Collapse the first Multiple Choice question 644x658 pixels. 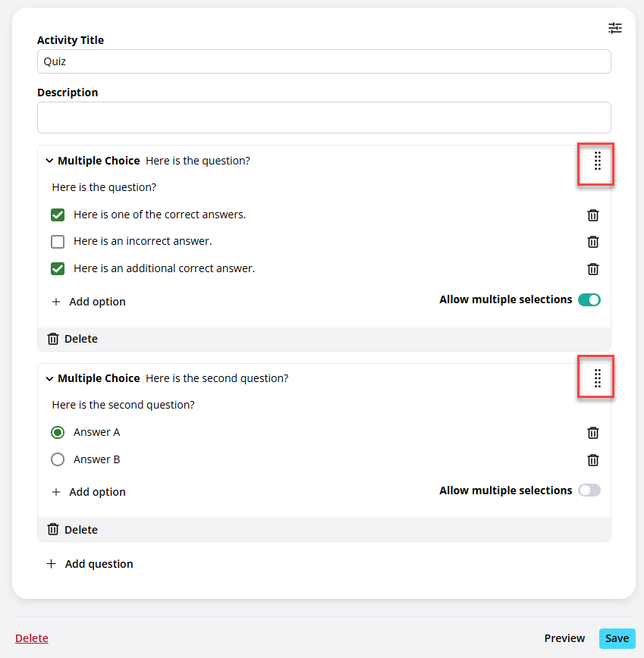49,161
